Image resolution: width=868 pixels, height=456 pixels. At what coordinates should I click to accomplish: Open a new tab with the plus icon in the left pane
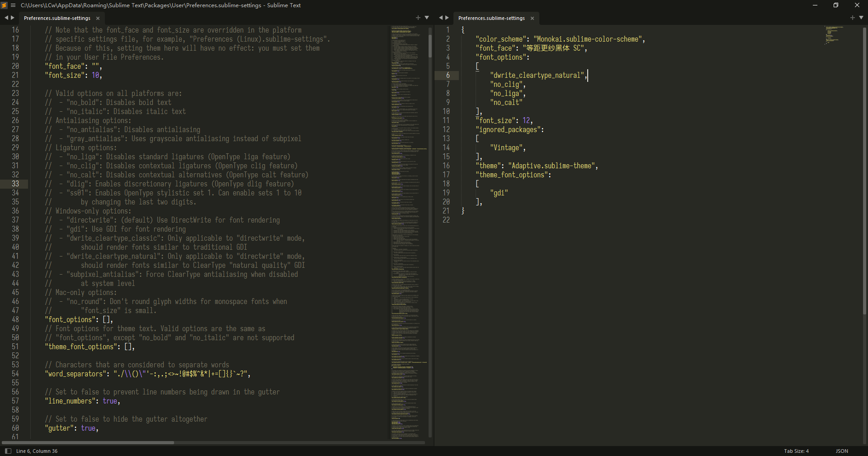[x=418, y=17]
